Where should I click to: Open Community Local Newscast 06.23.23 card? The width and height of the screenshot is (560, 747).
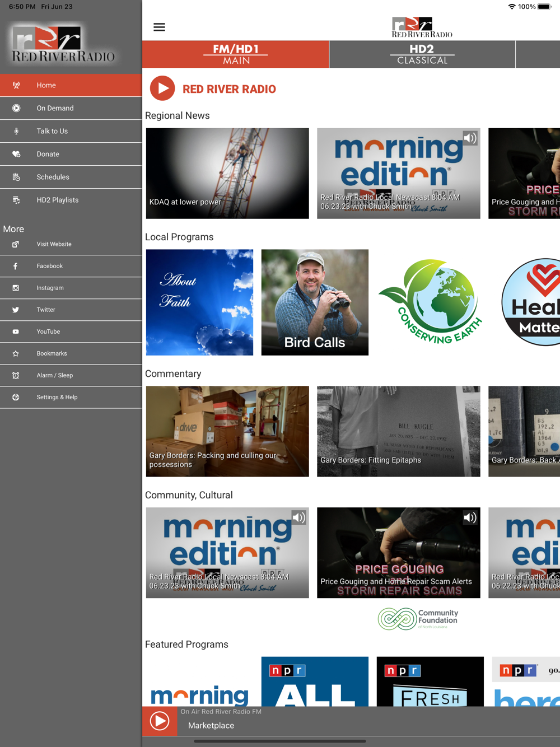pos(227,553)
